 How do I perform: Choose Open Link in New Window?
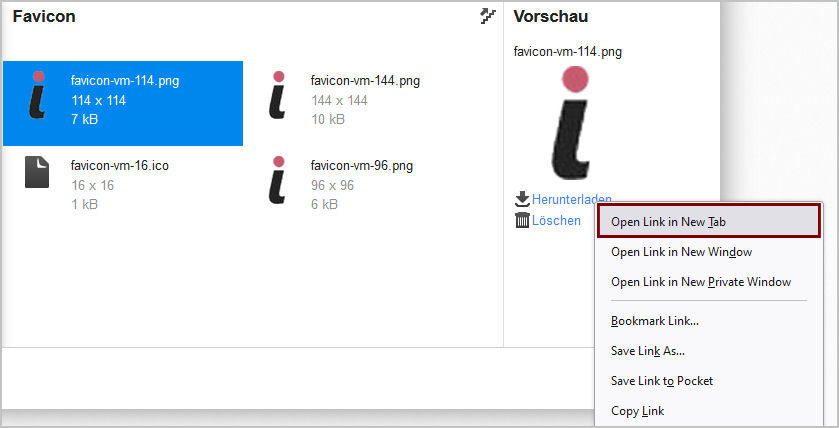coord(709,252)
